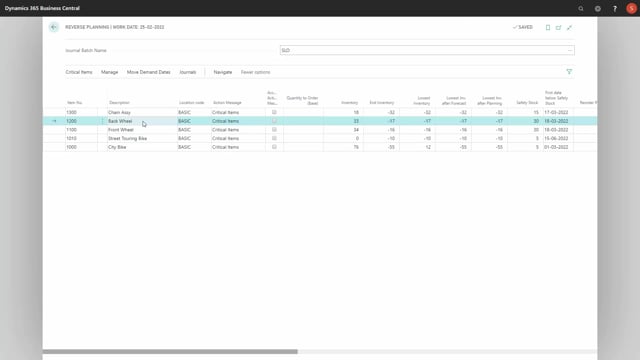Open the user account avatar
The image size is (640, 360).
631,8
